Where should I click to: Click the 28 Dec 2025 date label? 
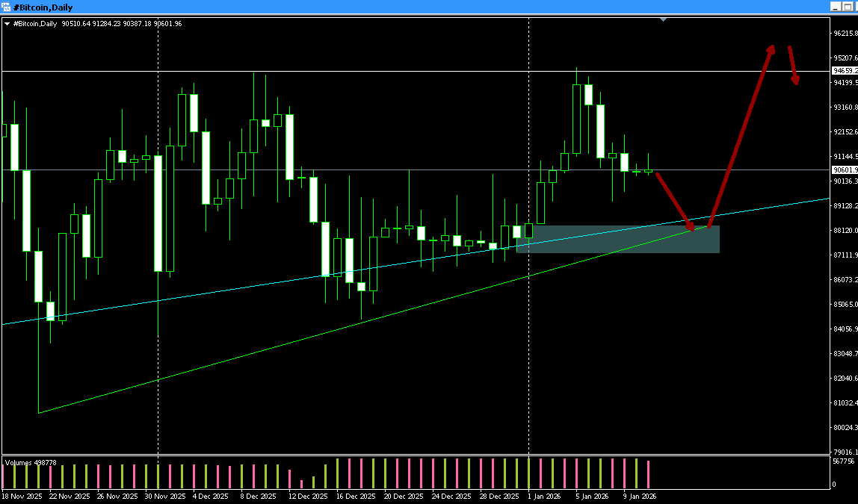click(x=499, y=497)
